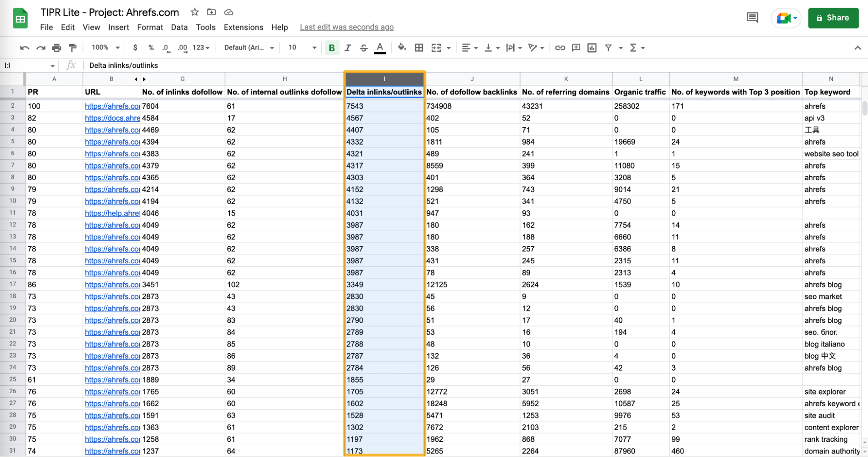Viewport: 868px width, 457px height.
Task: Insert a comment from the toolbar
Action: click(575, 48)
